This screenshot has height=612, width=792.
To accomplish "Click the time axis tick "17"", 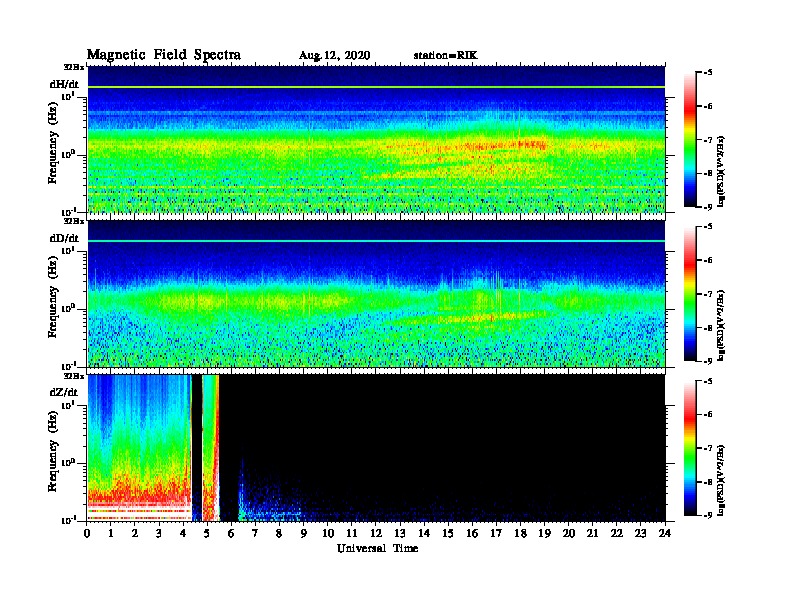I will coord(497,534).
